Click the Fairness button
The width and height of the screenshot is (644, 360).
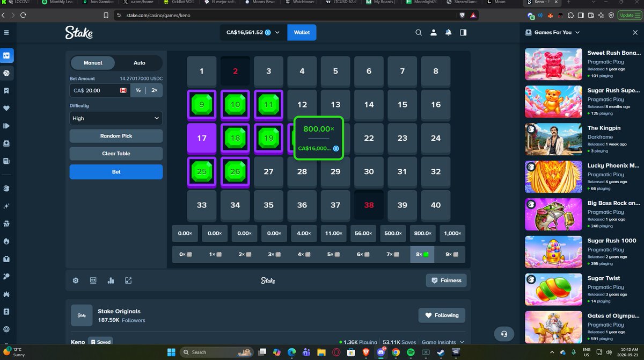pos(446,280)
